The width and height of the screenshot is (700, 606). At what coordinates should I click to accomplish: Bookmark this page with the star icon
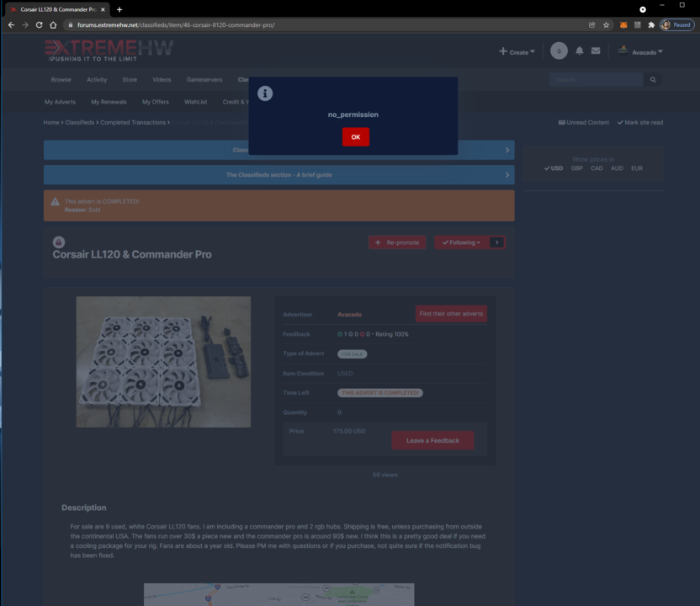pos(607,25)
